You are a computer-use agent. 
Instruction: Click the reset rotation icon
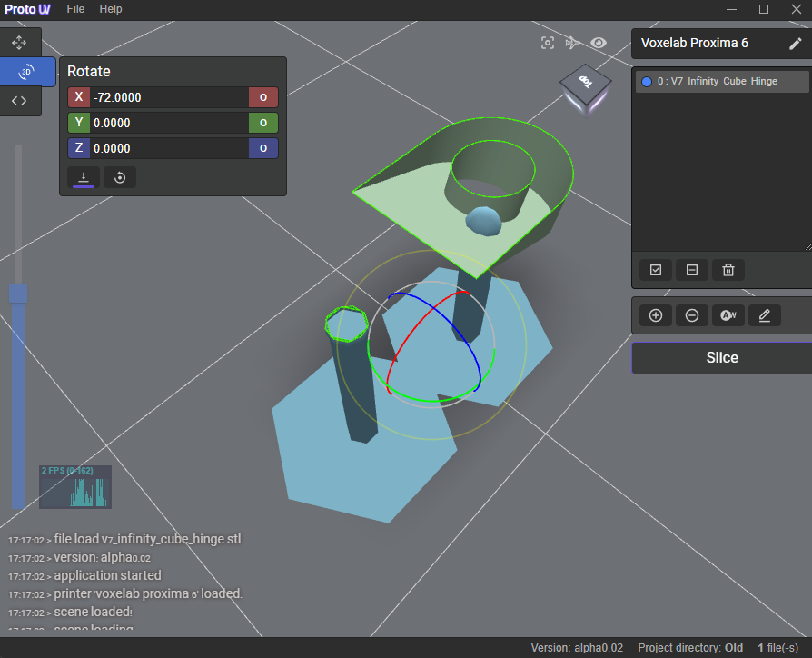tap(120, 177)
